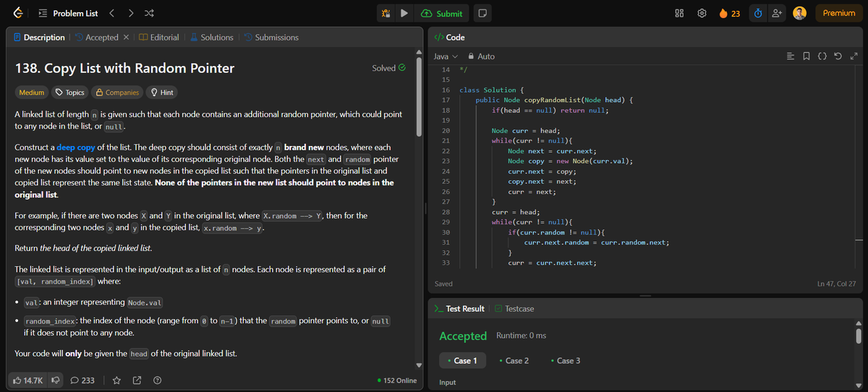This screenshot has width=868, height=392.
Task: Open settings with the gear icon
Action: pyautogui.click(x=701, y=13)
